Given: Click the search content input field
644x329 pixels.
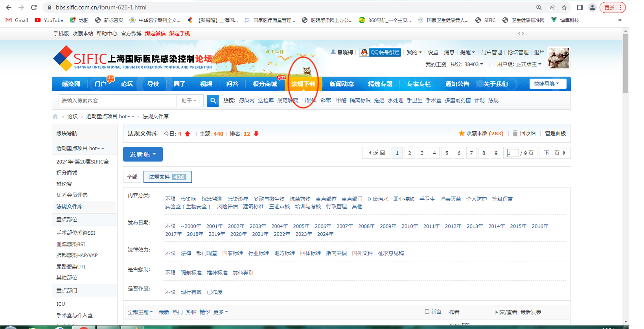Looking at the screenshot, I should pyautogui.click(x=118, y=101).
